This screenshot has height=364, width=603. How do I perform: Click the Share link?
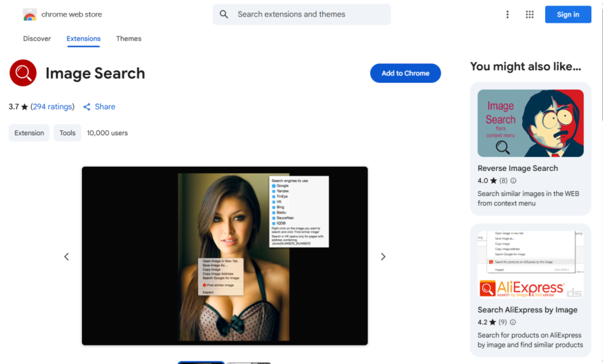click(x=105, y=107)
